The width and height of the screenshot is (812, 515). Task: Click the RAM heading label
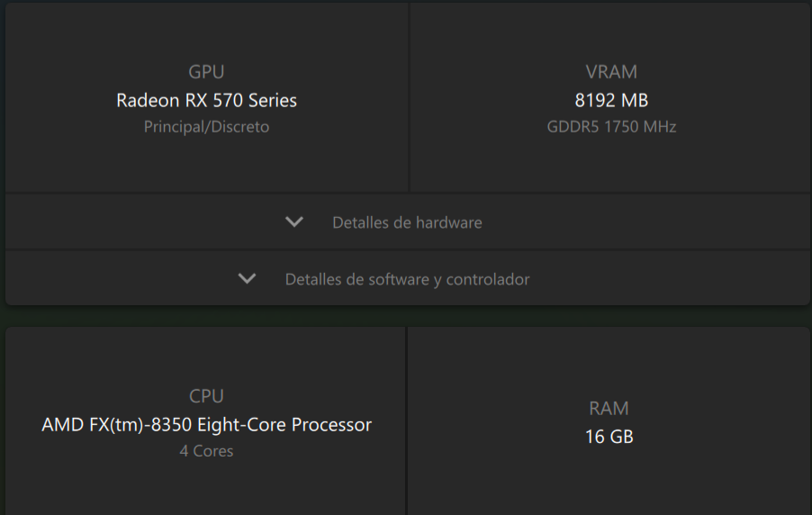pos(609,409)
